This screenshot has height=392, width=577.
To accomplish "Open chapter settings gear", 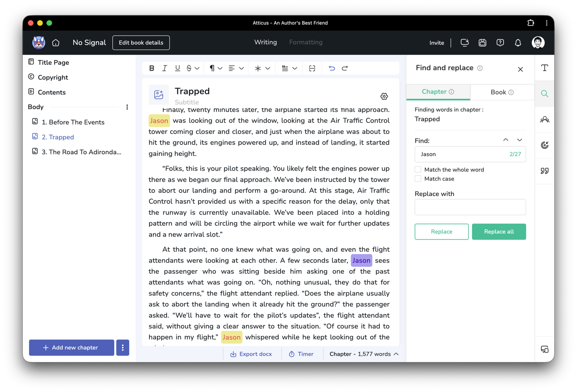I will tap(384, 96).
